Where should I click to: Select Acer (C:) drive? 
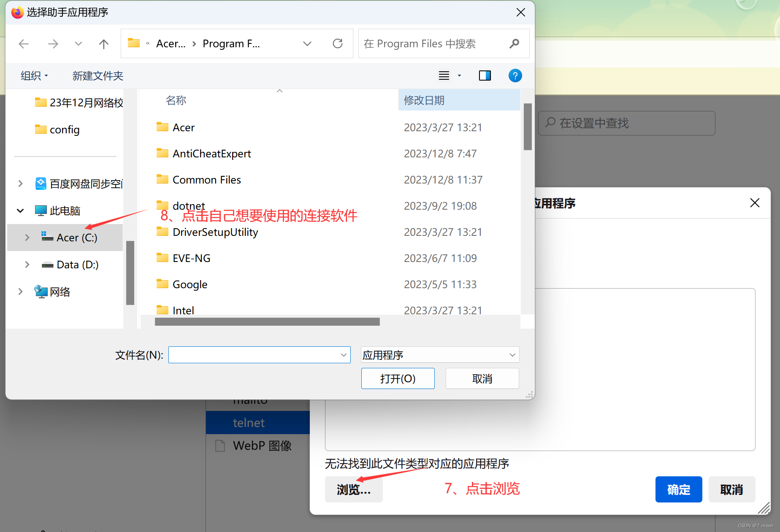pyautogui.click(x=69, y=238)
